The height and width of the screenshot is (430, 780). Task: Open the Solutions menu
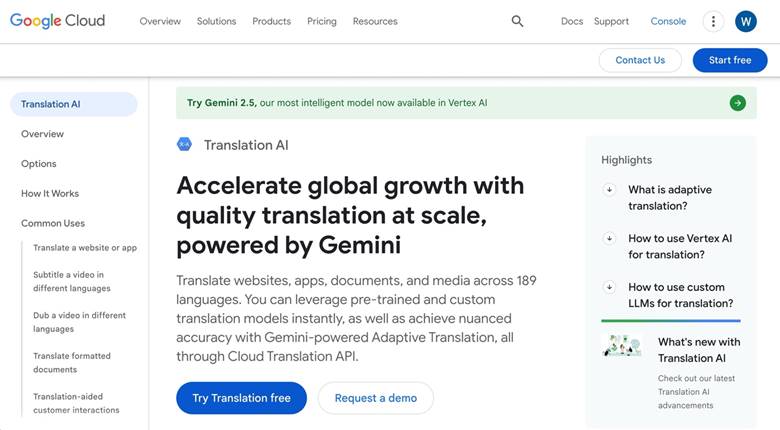click(x=216, y=21)
